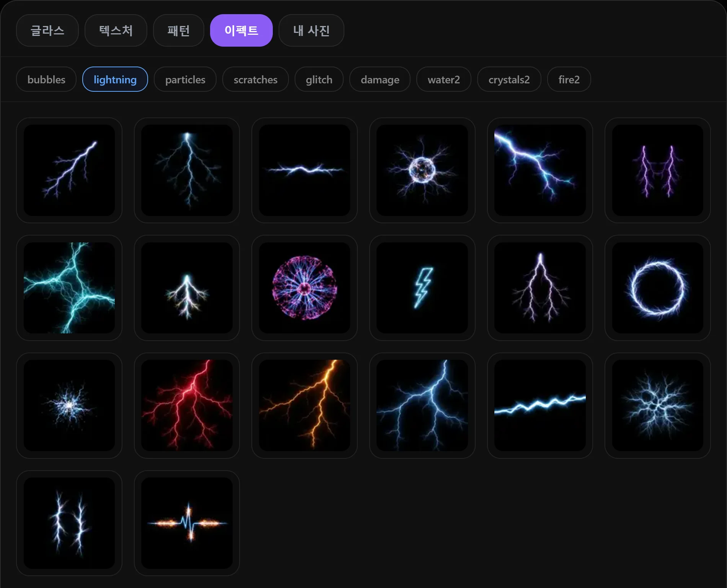
Task: Choose the red lightning thumbnail
Action: tap(187, 405)
